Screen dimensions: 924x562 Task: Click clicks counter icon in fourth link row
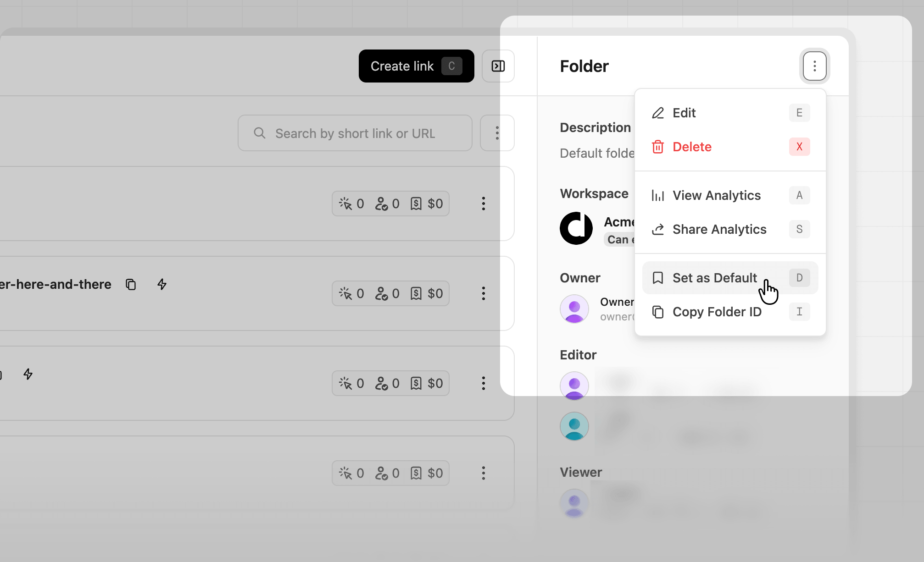pos(345,473)
